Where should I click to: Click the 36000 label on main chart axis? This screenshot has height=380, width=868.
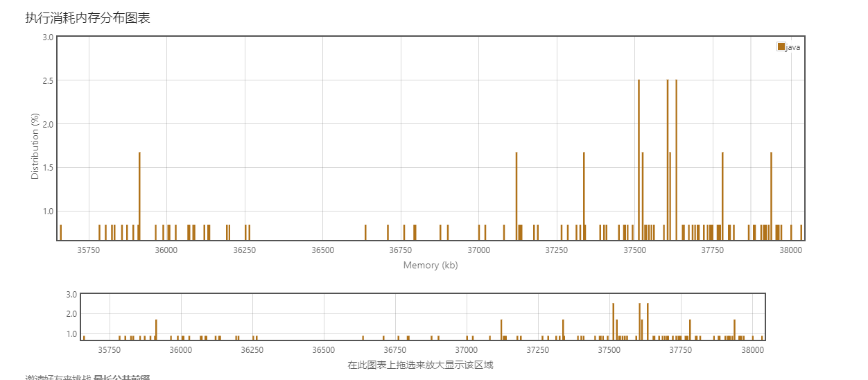coord(166,250)
